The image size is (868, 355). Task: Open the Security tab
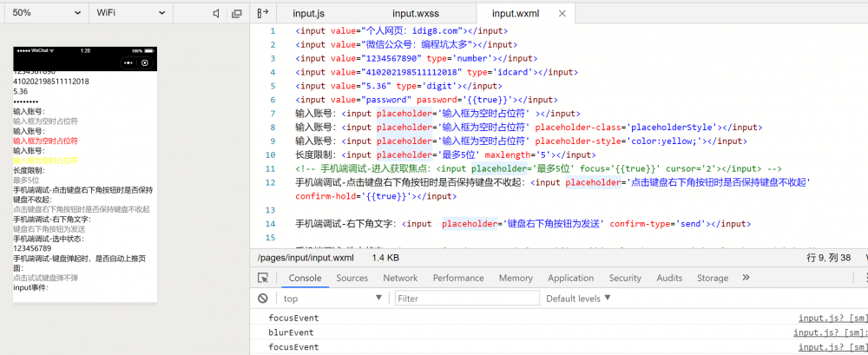click(625, 278)
